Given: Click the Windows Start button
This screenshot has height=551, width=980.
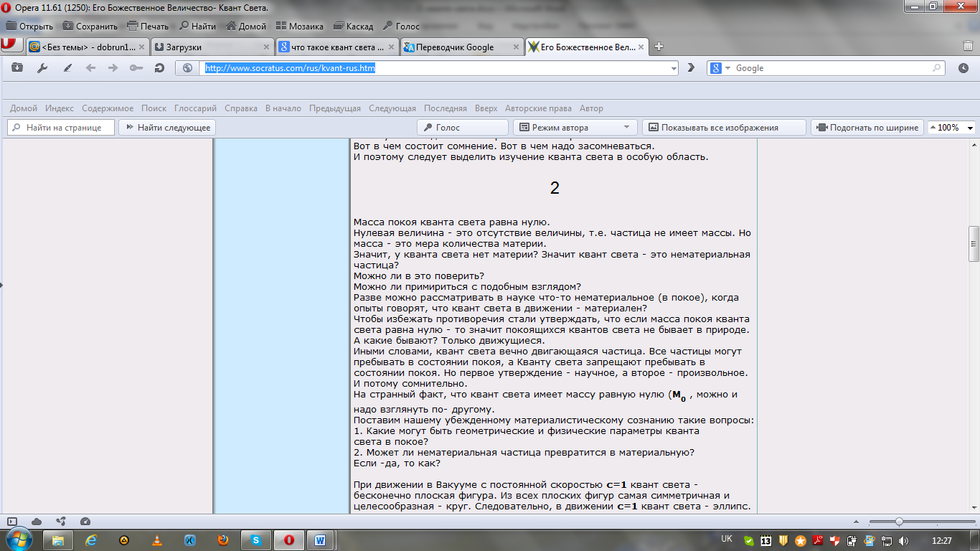Looking at the screenshot, I should [18, 539].
